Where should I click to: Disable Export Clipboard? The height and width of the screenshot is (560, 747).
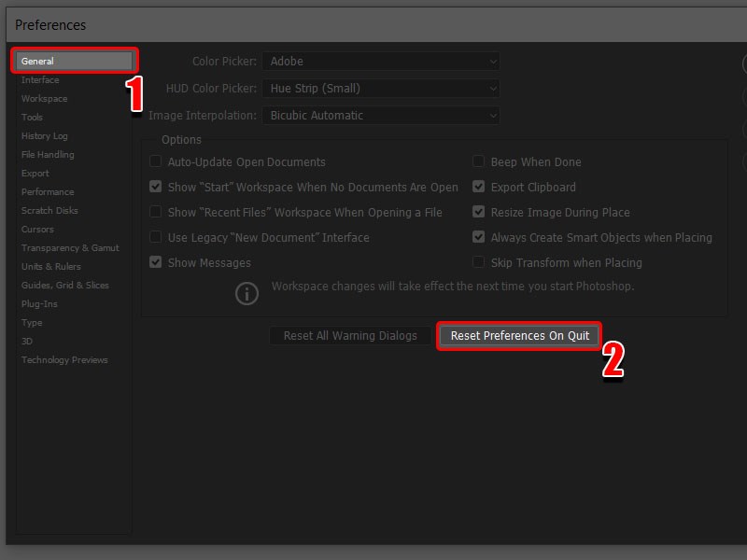click(479, 187)
